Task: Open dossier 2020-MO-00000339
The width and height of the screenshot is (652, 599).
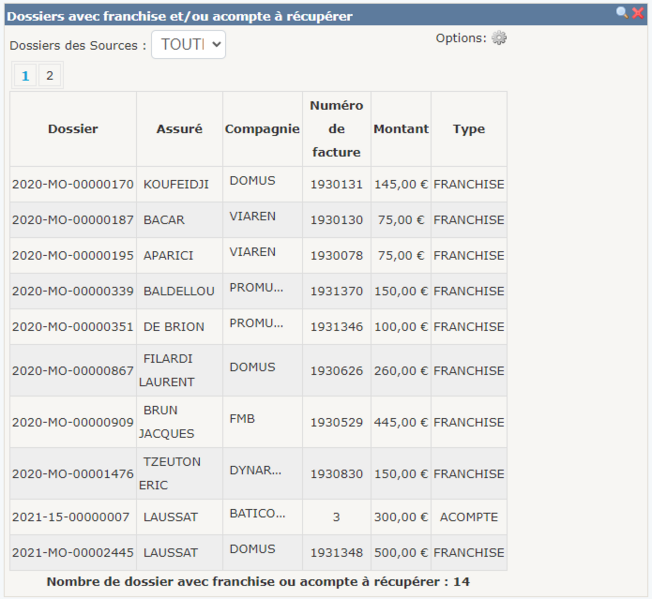Action: coord(73,291)
